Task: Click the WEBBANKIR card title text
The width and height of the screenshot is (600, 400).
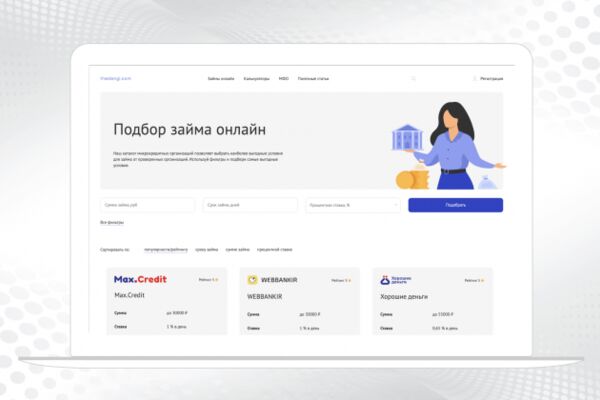Action: coord(264,297)
